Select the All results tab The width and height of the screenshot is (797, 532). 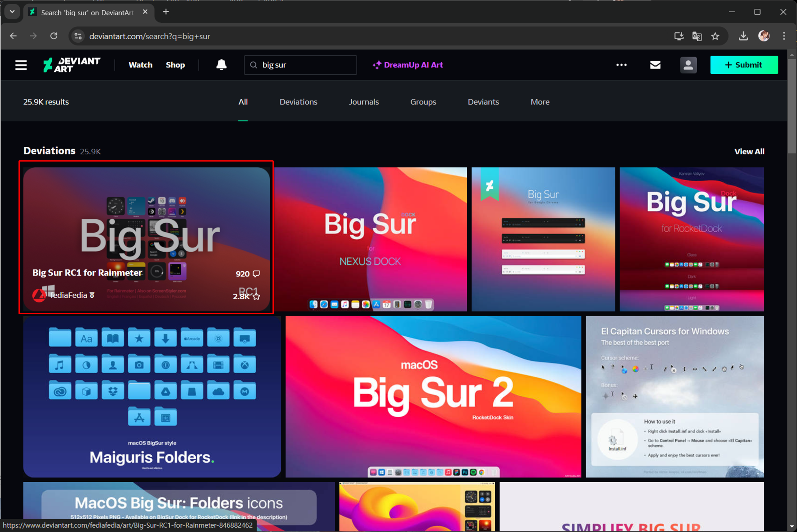pos(243,102)
